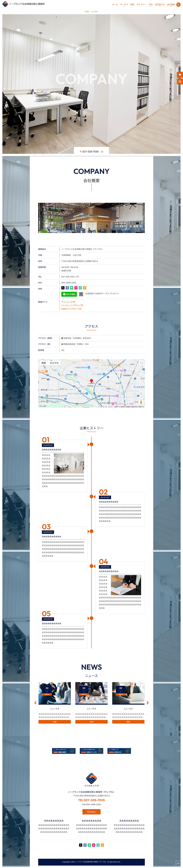Open お問合わせ in the top navigation
Image resolution: width=183 pixels, height=868 pixels.
pos(160,5)
